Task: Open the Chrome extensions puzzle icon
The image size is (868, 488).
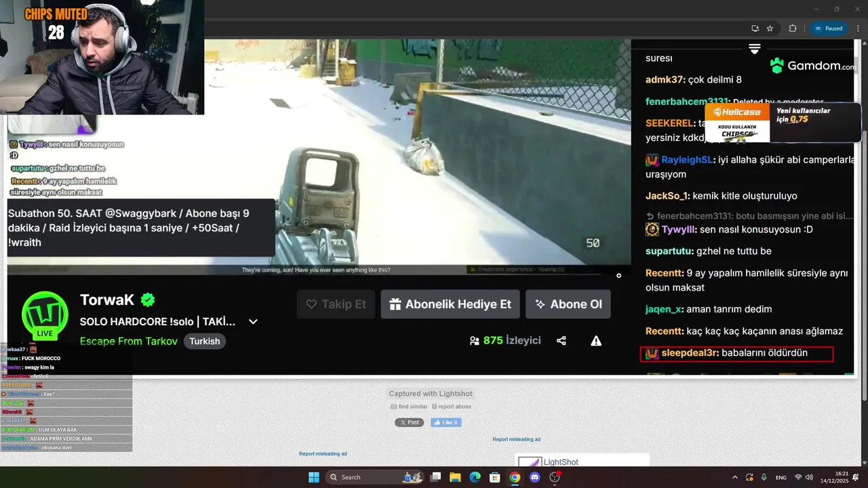Action: click(x=793, y=28)
